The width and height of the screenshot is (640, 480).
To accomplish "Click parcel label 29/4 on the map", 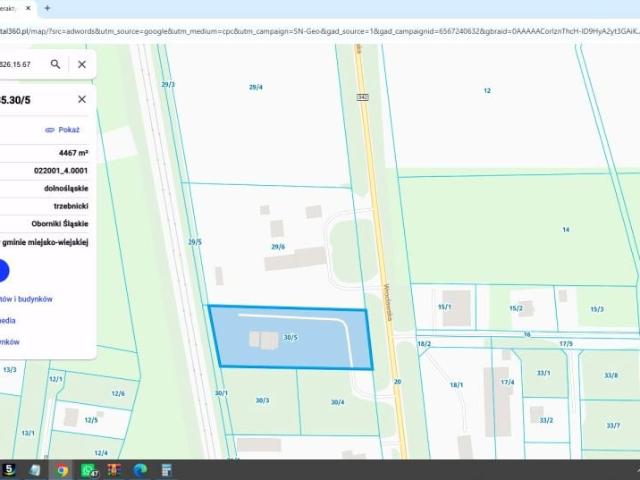I will (x=256, y=87).
